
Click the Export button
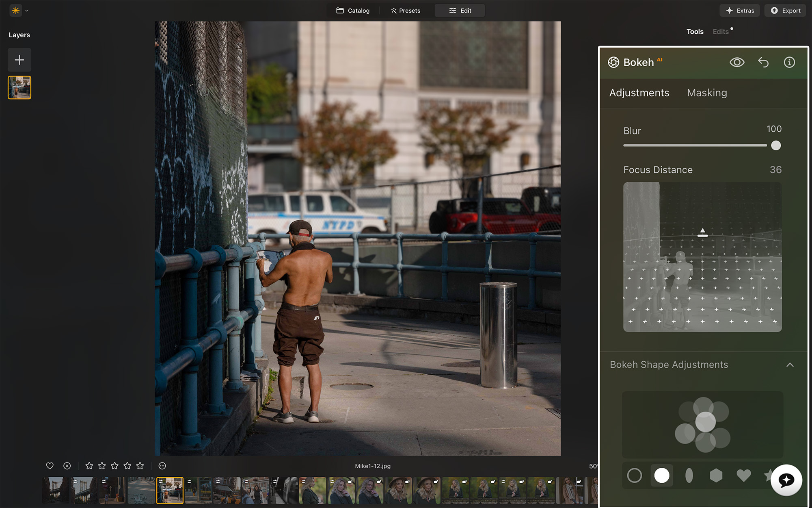click(x=785, y=11)
